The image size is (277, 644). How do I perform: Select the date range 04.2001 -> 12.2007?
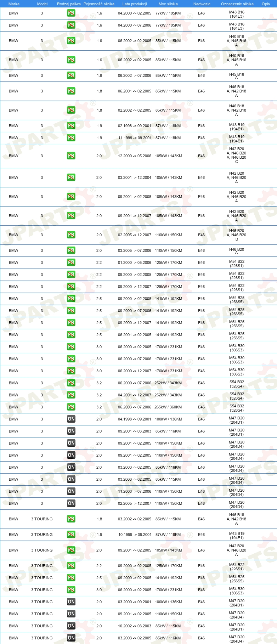coord(135,395)
